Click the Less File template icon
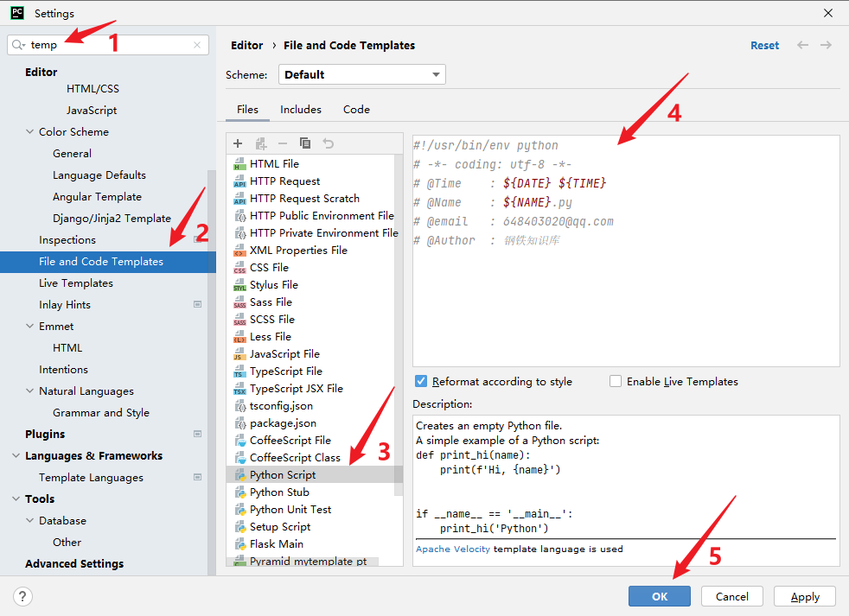 pyautogui.click(x=239, y=337)
